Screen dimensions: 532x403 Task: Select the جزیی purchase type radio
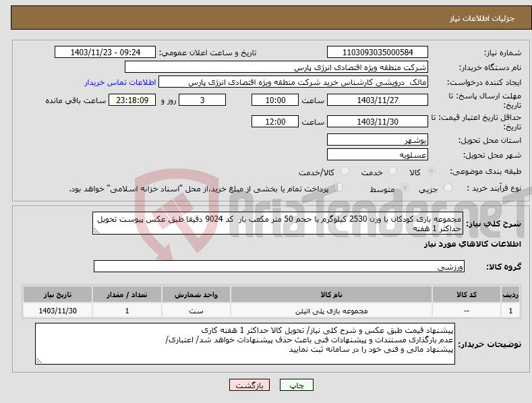(448, 187)
